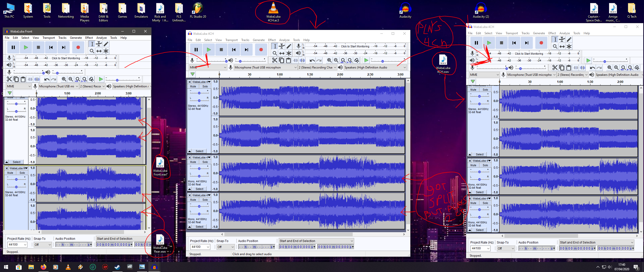Click Zoom Out in the middle 4CH window
644x272 pixels.
point(336,60)
